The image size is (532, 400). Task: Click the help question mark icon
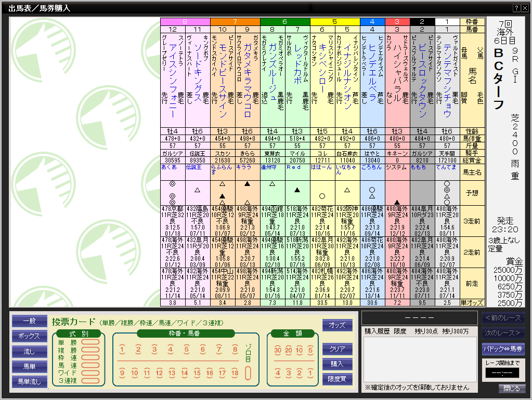(516, 8)
